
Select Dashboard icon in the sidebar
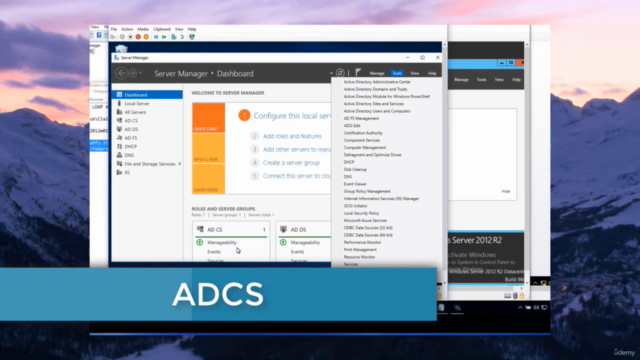point(119,95)
